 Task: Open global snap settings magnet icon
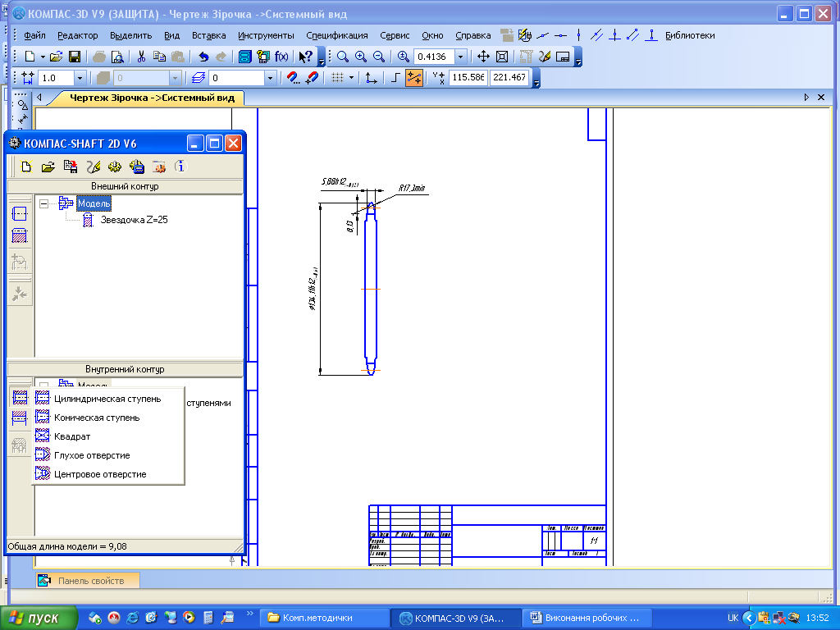pos(293,78)
